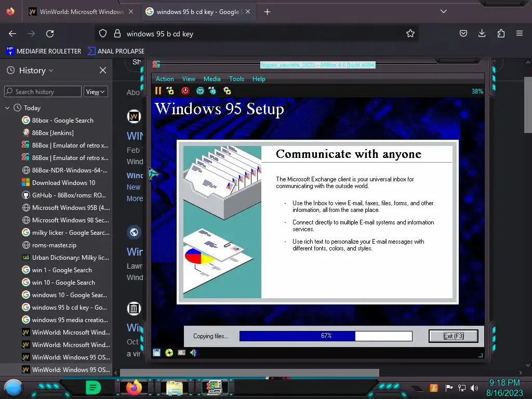Open history entry windows 95 media creatio...
Viewport: 532px width, 399px height.
65,320
